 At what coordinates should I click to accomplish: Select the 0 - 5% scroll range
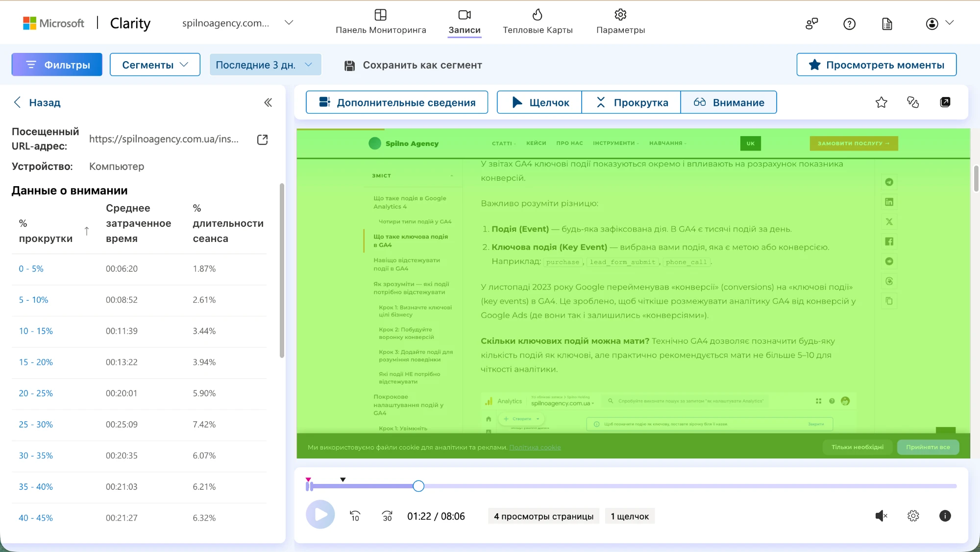31,269
